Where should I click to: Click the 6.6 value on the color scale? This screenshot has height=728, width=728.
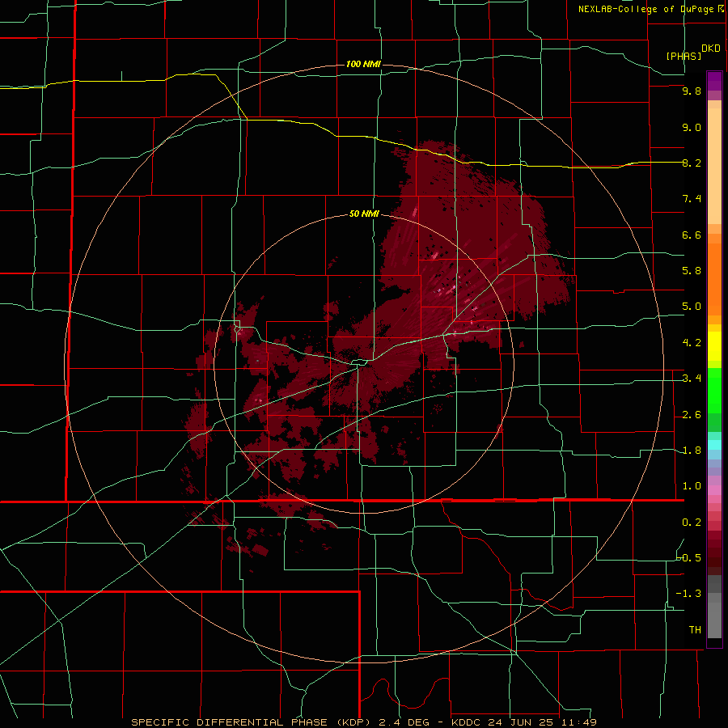(692, 235)
